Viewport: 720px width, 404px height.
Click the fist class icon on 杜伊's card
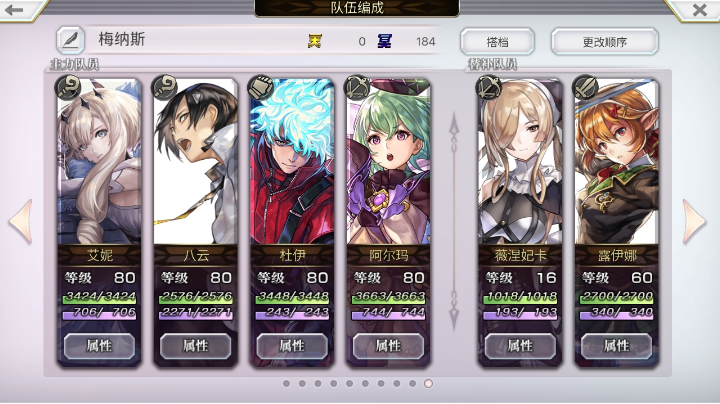260,87
